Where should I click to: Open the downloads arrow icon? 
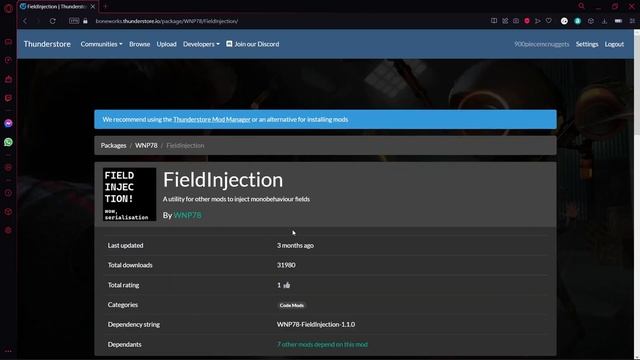604,21
